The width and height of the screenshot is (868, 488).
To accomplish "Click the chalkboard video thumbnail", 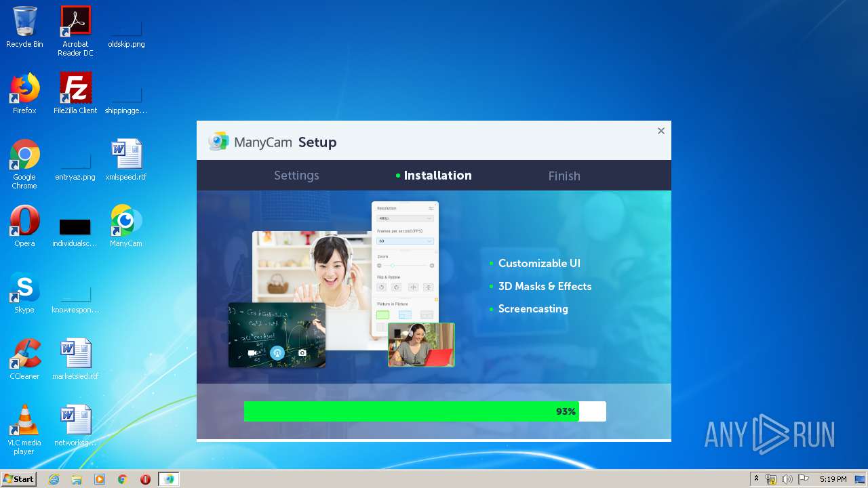I will click(x=277, y=335).
